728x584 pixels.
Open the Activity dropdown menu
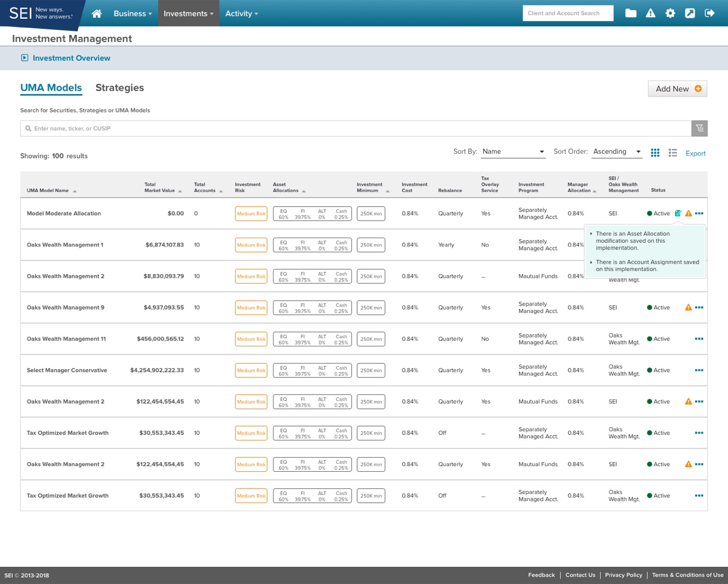[x=242, y=14]
